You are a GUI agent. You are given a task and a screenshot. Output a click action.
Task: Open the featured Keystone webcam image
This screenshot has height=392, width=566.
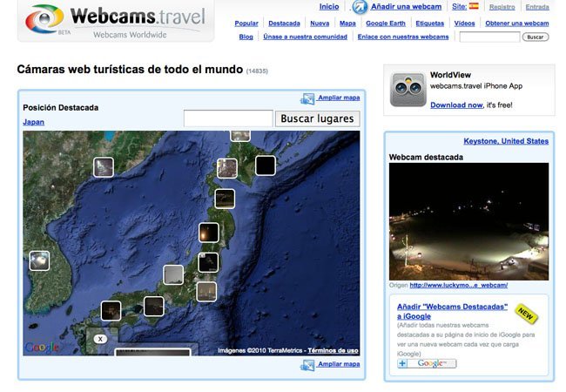coord(468,221)
